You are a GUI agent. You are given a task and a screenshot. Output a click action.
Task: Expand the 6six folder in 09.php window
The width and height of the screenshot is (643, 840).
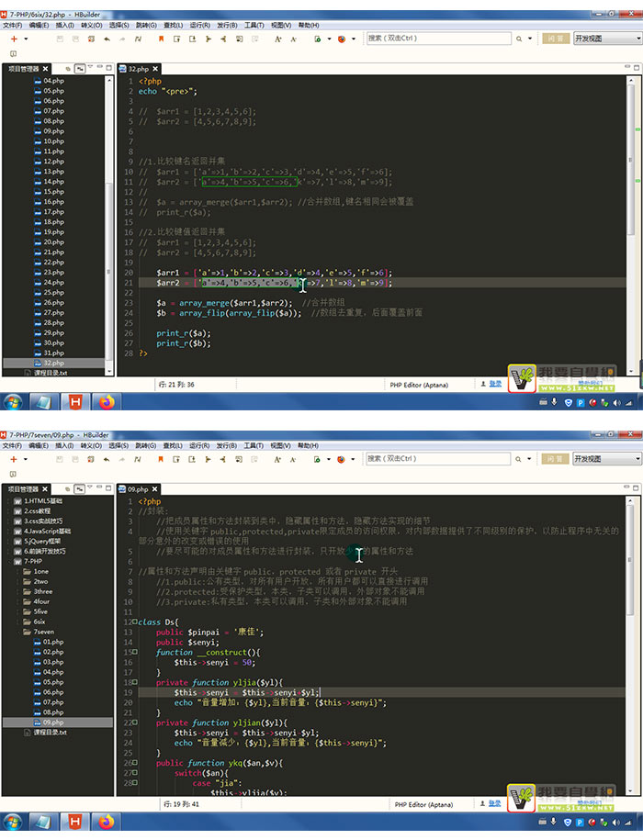[x=18, y=622]
